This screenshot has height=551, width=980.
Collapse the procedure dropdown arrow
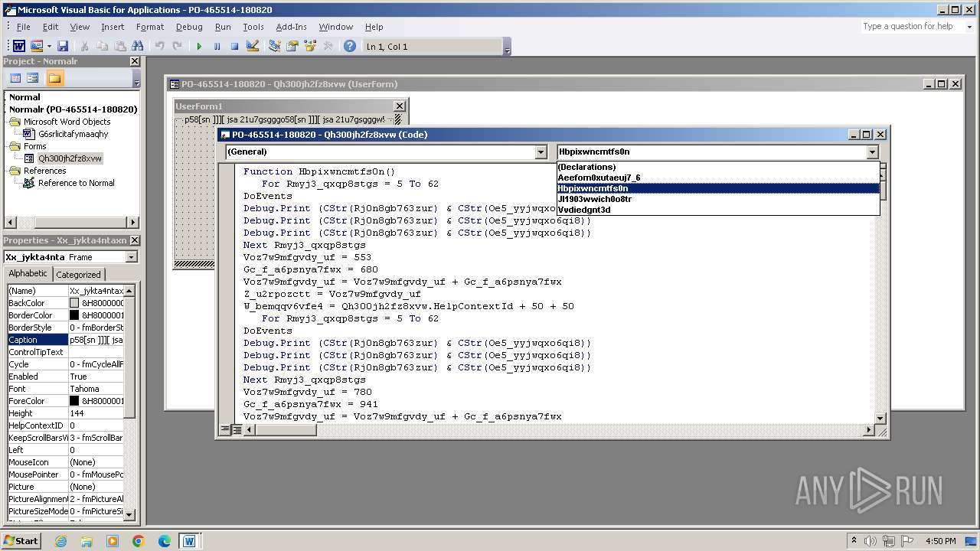point(872,152)
